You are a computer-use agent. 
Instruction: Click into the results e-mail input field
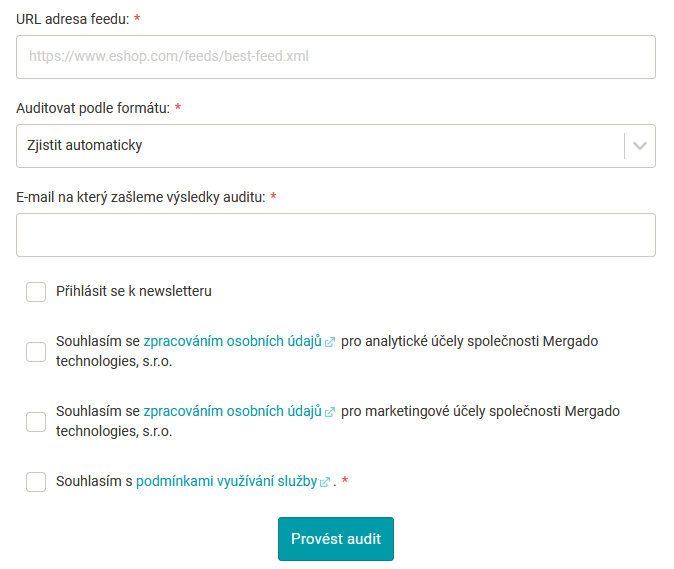pos(336,235)
